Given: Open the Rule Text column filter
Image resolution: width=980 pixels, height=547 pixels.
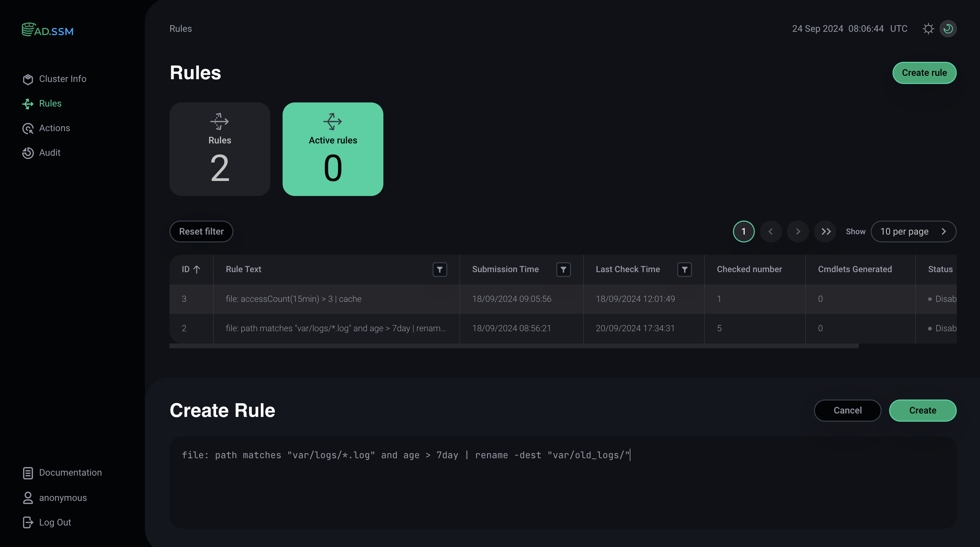Looking at the screenshot, I should coord(440,269).
